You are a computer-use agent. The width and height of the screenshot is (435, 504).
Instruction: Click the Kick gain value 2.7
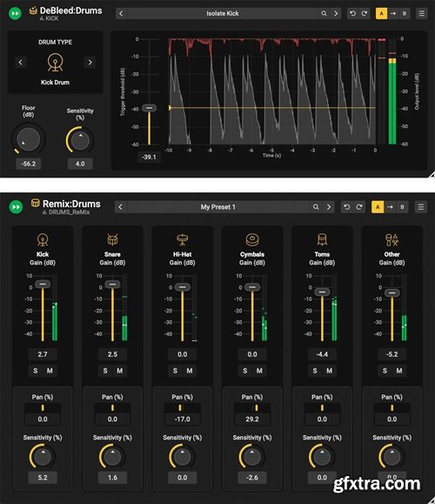(43, 354)
